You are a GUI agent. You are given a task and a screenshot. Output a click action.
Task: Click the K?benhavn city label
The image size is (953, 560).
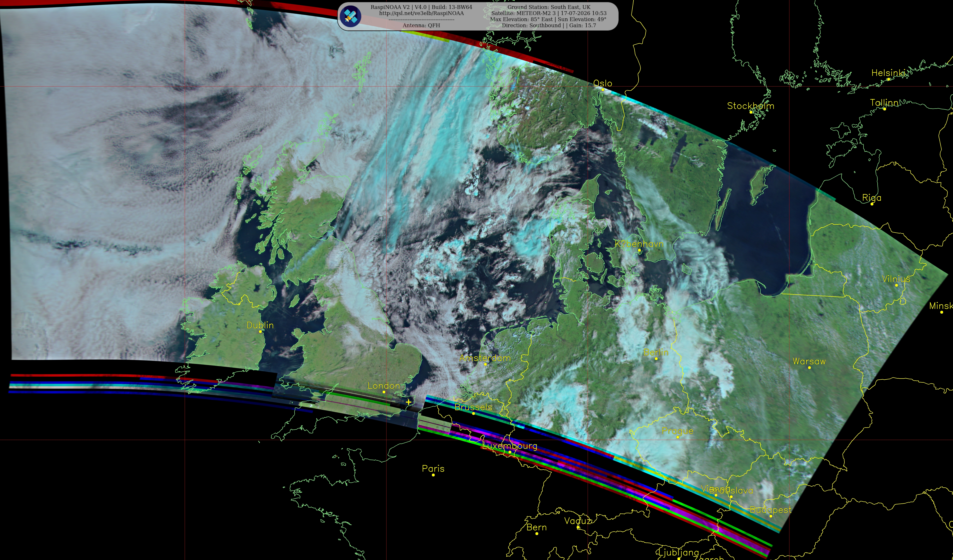(639, 244)
